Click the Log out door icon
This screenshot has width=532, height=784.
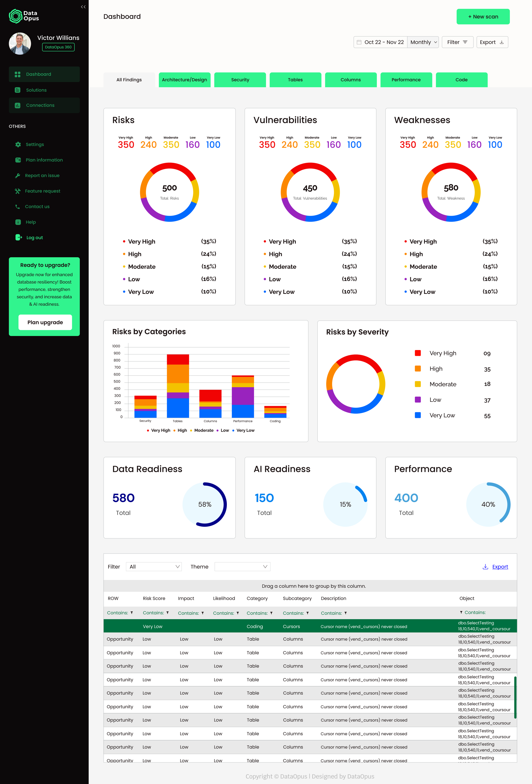pos(19,237)
